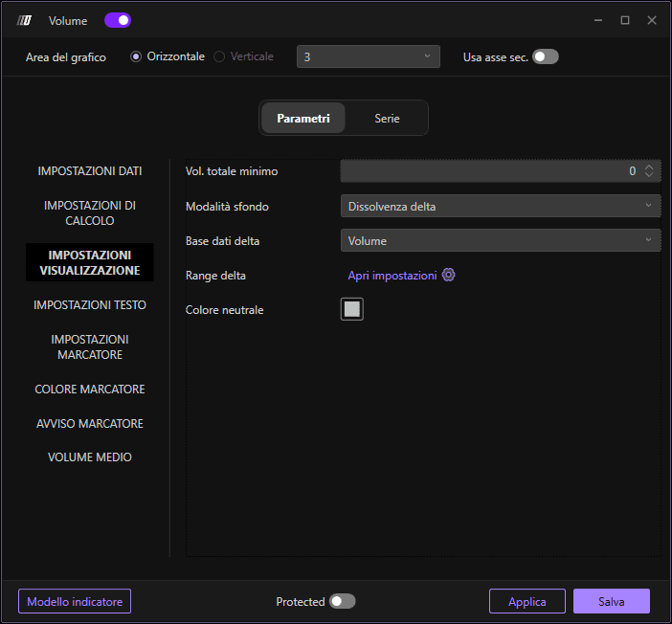Open the IMPOSTAZIONI DATI section
Image resolution: width=672 pixels, height=624 pixels.
pyautogui.click(x=90, y=171)
